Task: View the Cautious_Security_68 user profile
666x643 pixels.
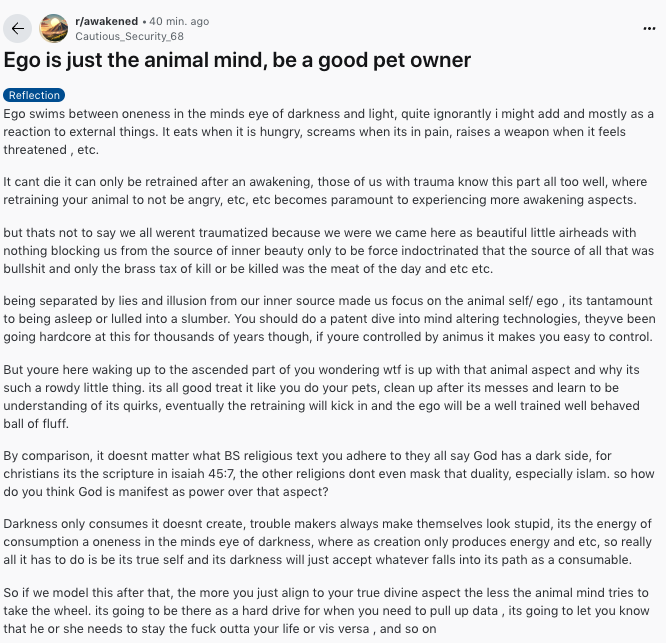Action: pos(128,36)
